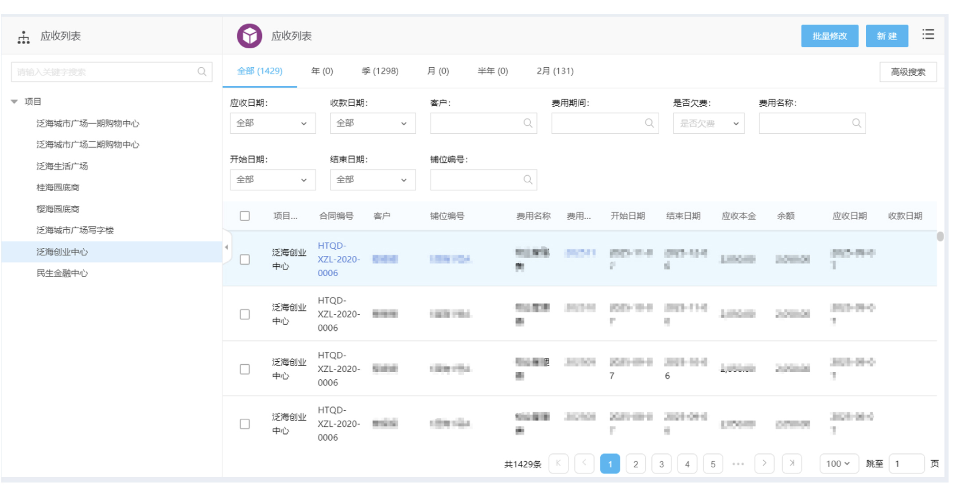Go to page 3
This screenshot has height=498, width=980.
(661, 463)
